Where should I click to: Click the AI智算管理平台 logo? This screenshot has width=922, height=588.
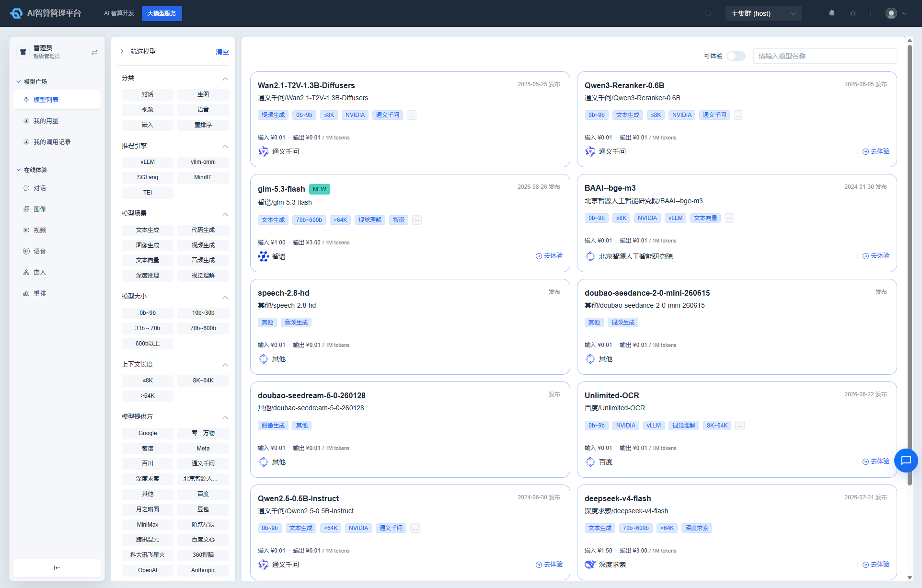46,13
